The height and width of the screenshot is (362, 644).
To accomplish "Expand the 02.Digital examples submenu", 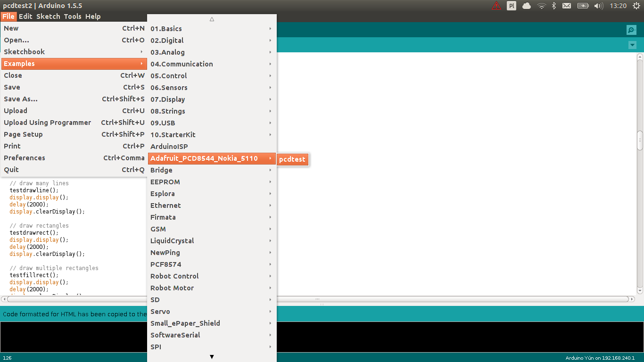I will [212, 41].
